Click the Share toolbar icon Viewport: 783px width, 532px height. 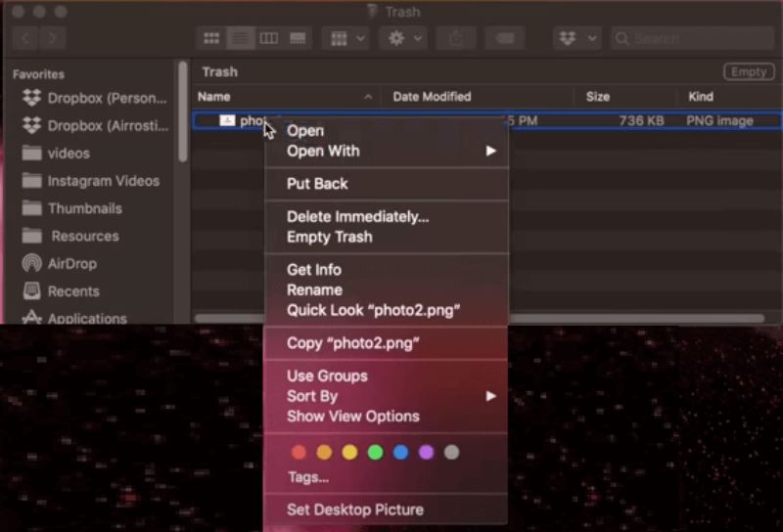(457, 38)
